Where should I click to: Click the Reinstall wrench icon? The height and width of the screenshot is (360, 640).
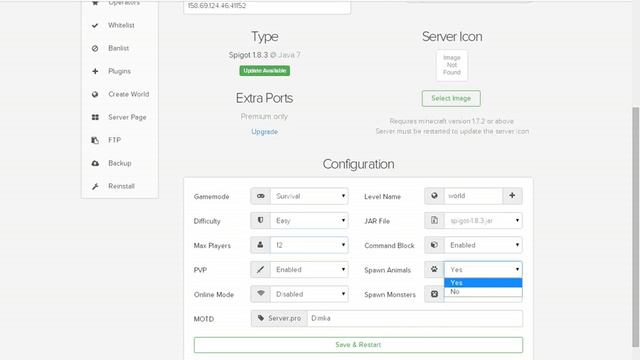[x=95, y=187]
